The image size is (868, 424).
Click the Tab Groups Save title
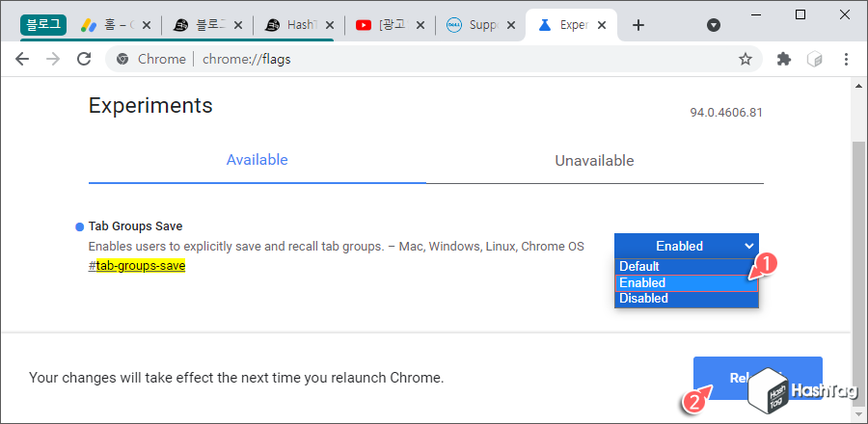pos(136,226)
